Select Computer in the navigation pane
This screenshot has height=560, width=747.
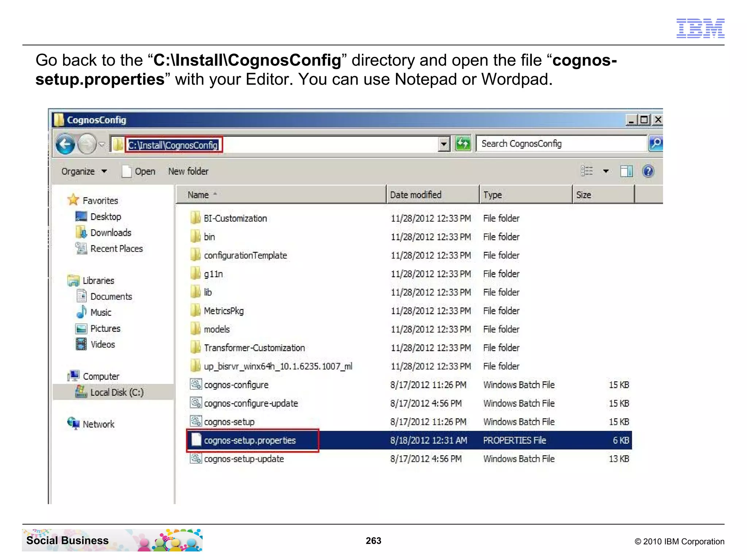[101, 376]
